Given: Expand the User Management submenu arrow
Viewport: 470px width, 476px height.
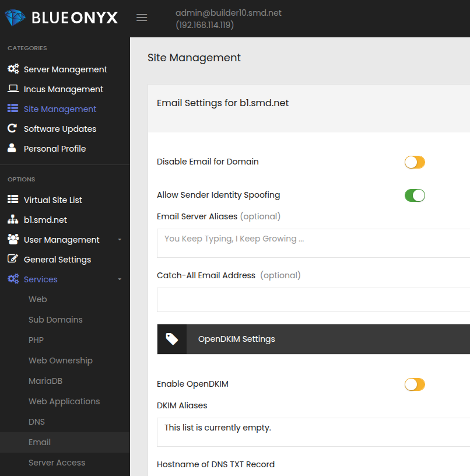Looking at the screenshot, I should coord(120,240).
